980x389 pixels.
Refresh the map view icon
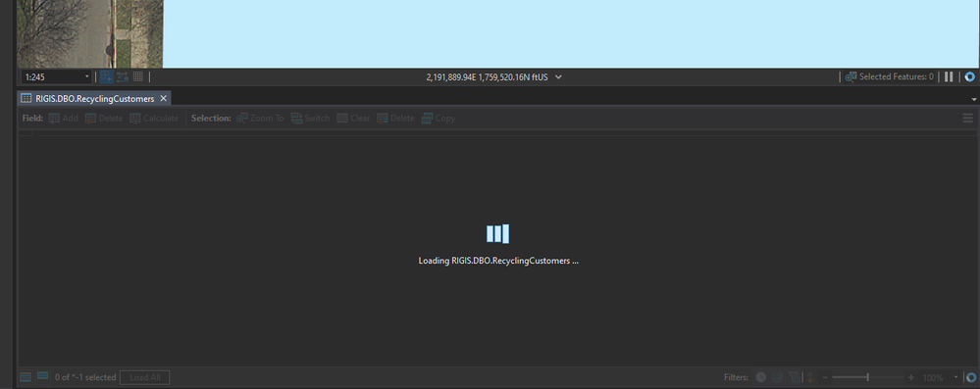(969, 76)
